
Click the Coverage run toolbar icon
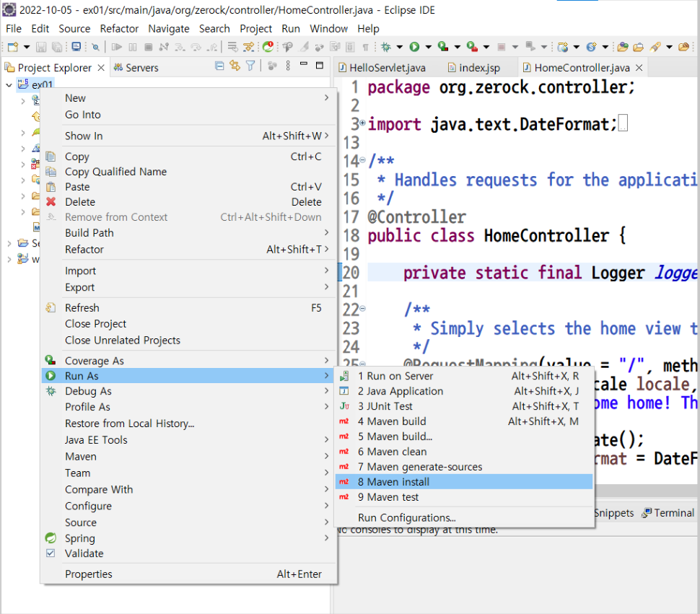(443, 46)
